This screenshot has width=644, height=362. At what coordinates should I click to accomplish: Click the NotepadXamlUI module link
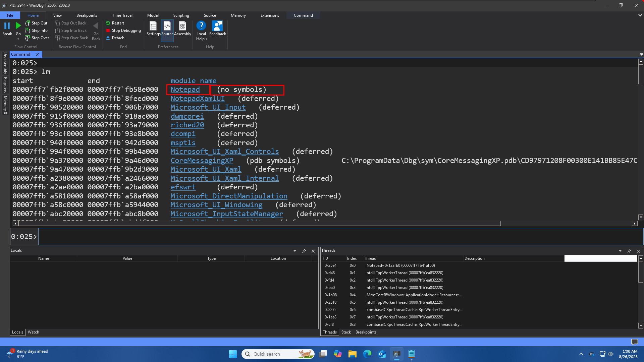pyautogui.click(x=198, y=99)
